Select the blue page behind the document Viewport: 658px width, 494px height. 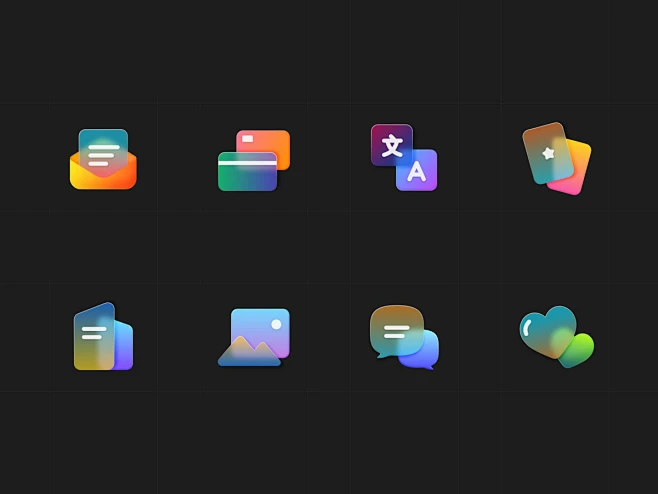[124, 346]
